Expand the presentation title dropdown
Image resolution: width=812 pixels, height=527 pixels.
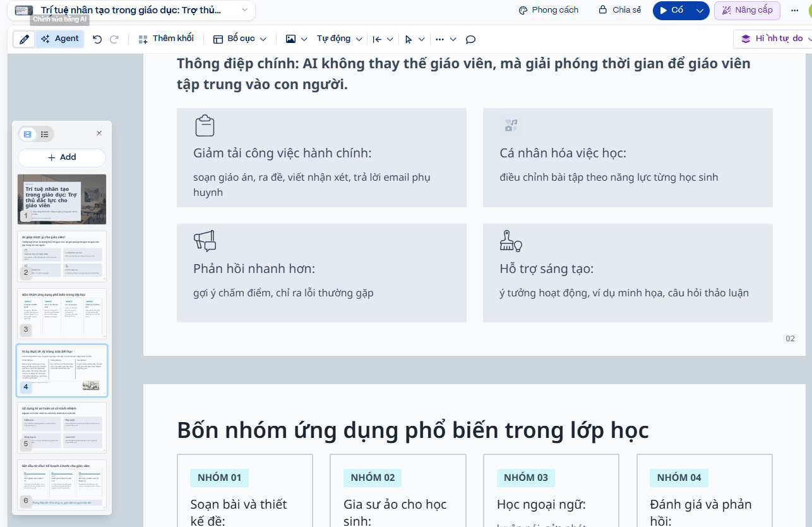point(245,10)
